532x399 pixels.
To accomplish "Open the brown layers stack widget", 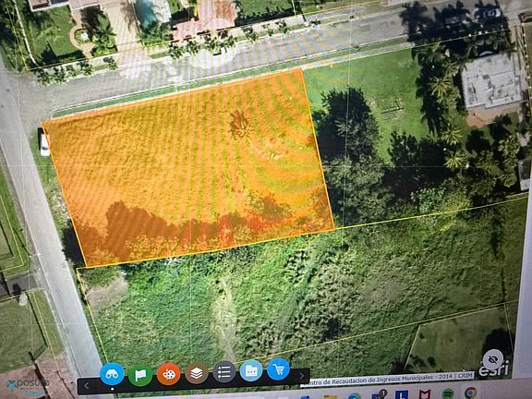I will [197, 373].
